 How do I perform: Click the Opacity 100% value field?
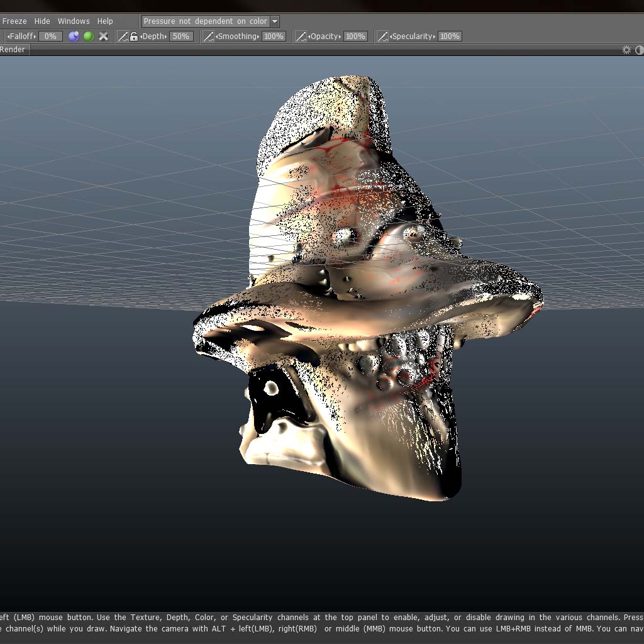(x=355, y=36)
